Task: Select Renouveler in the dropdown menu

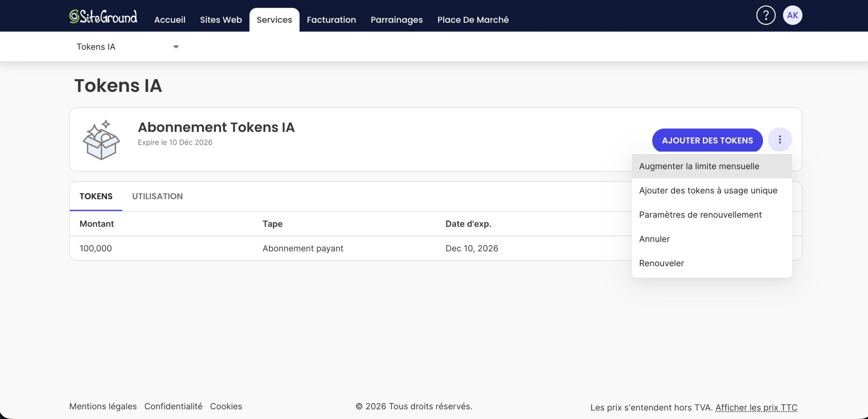Action: coord(712,263)
